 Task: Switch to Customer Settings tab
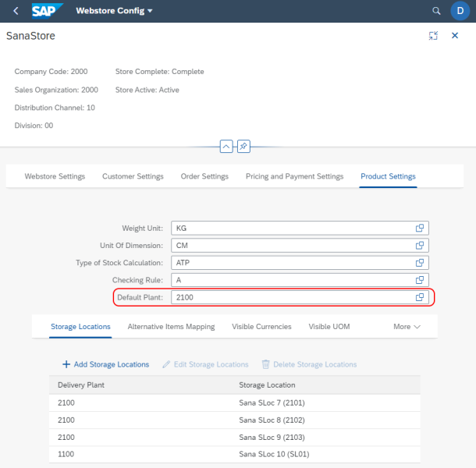pos(133,176)
